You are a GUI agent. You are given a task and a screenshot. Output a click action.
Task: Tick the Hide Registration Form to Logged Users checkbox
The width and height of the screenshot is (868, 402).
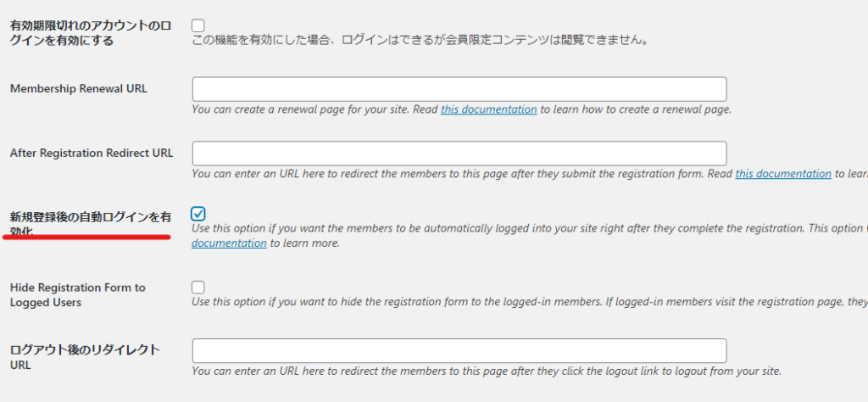pyautogui.click(x=198, y=287)
